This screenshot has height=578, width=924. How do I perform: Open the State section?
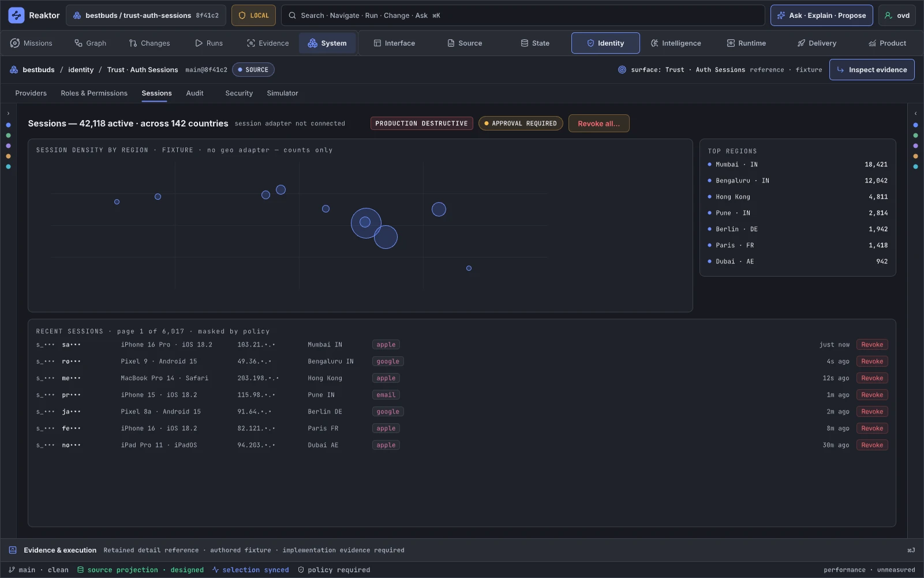click(x=535, y=43)
